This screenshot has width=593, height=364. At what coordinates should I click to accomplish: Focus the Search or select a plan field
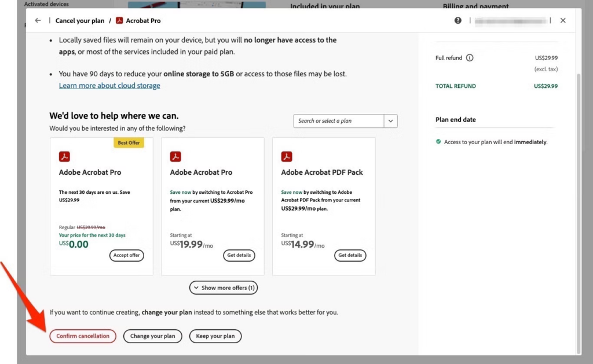coord(338,121)
